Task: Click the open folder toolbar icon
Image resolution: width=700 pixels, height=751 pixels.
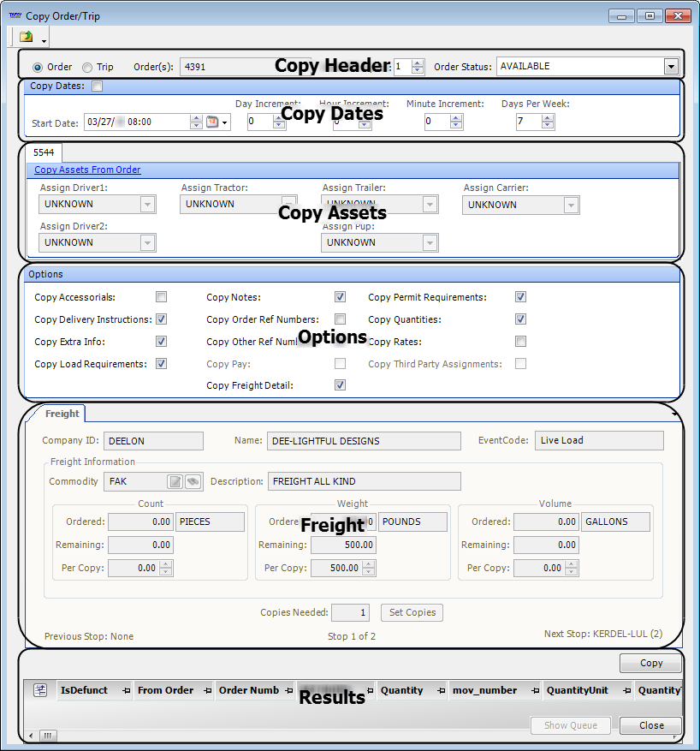Action: tap(26, 37)
